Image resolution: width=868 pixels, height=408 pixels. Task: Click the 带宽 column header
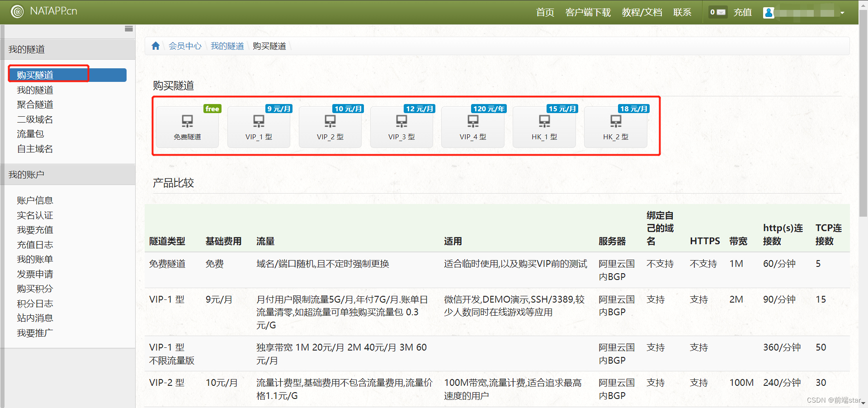[738, 242]
